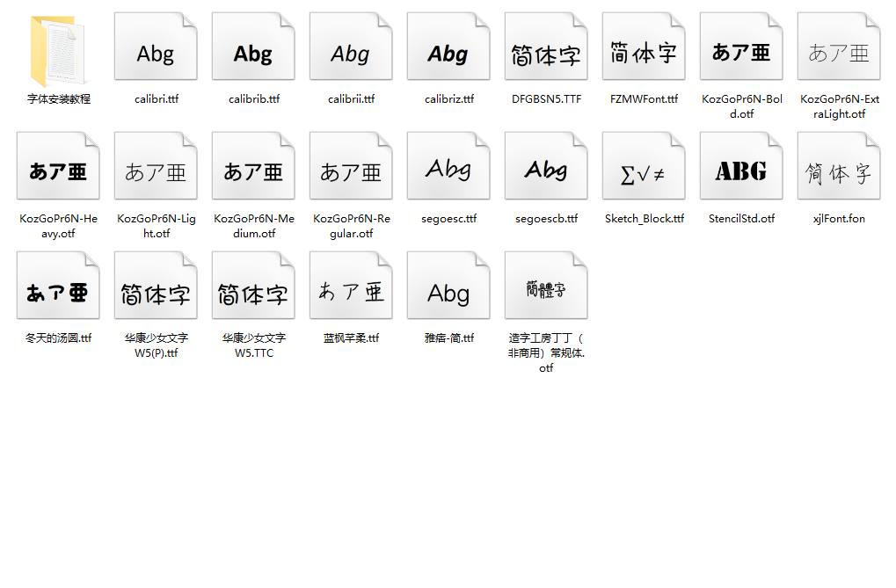896x588 pixels.
Task: Click the "calibrib.ttf" file name label
Action: [254, 98]
